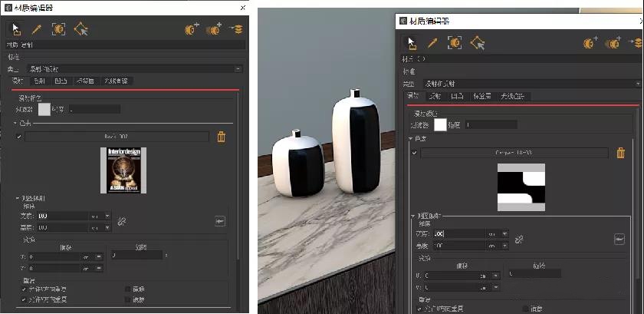Add a new material in the magazine-texture editor
The width and height of the screenshot is (644, 314).
192,29
